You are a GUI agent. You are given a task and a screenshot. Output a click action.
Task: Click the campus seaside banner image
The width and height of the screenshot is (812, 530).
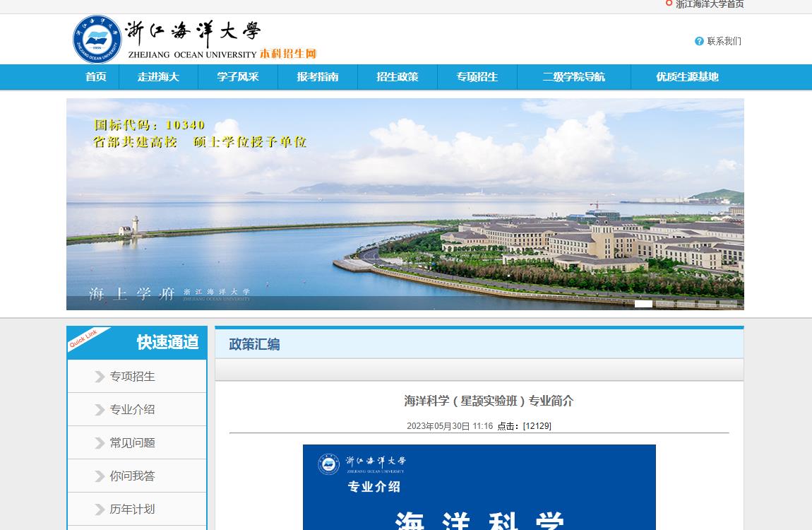coord(405,204)
